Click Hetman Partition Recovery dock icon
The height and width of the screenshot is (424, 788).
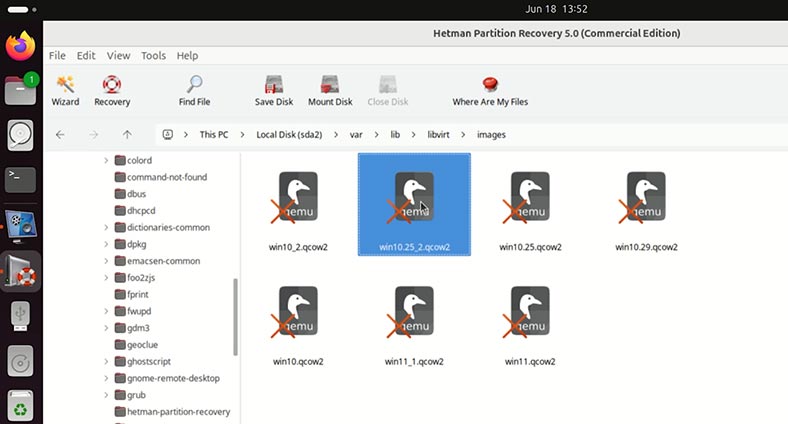[21, 272]
